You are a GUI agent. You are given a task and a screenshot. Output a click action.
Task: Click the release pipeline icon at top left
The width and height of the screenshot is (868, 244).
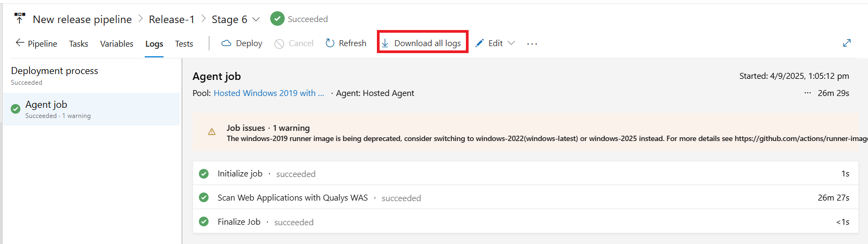[x=20, y=19]
